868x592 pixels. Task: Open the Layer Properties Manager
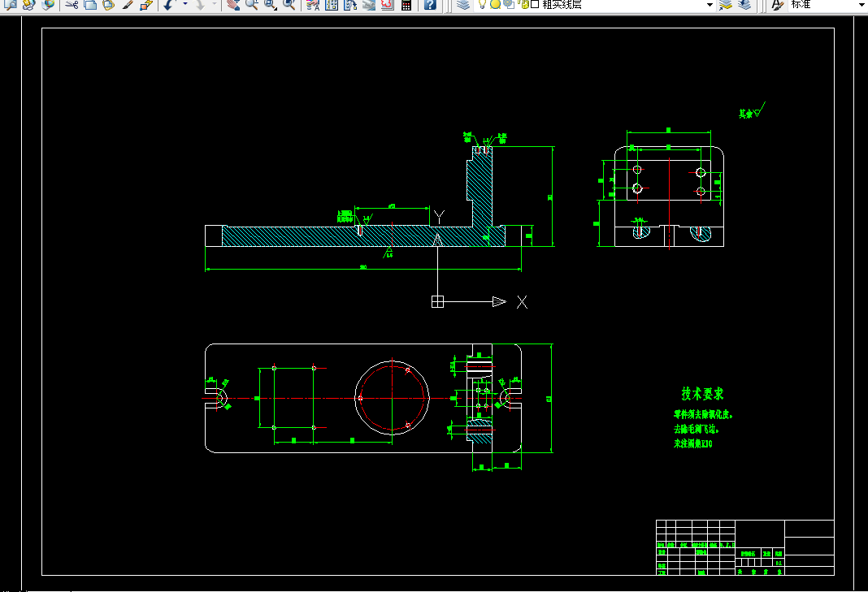point(463,4)
